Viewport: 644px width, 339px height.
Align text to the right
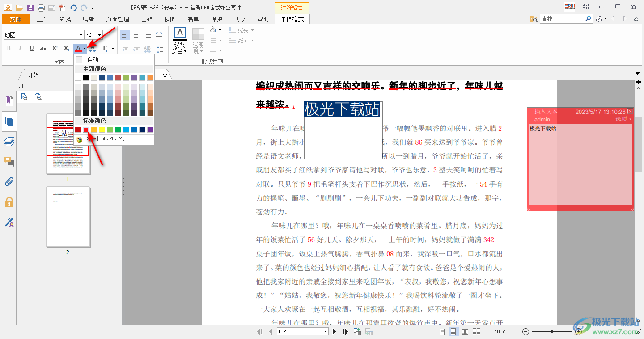tap(148, 35)
